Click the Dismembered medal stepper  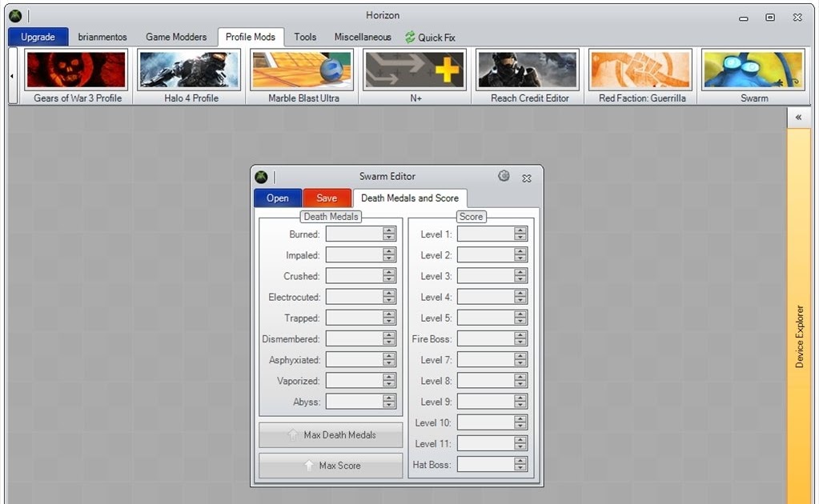[389, 338]
